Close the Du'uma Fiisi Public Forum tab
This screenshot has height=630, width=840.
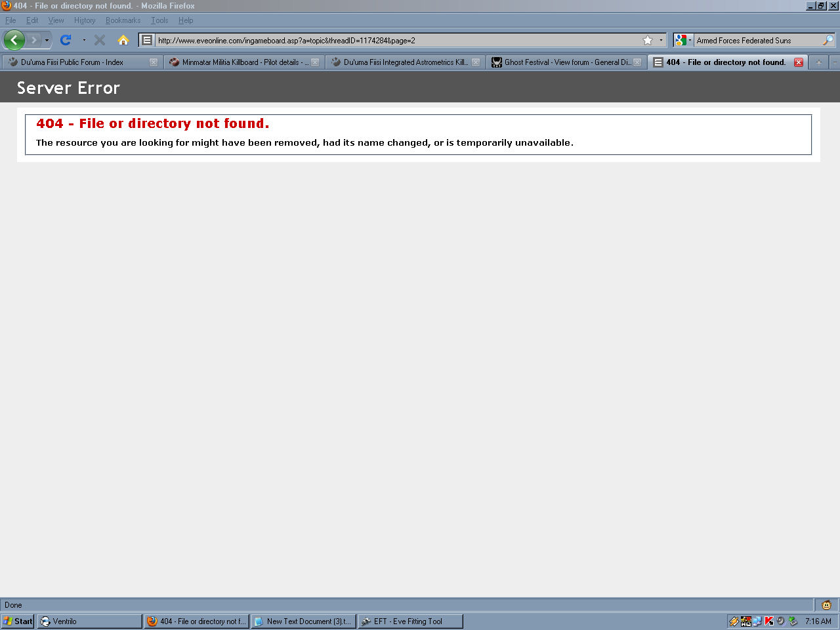point(154,62)
